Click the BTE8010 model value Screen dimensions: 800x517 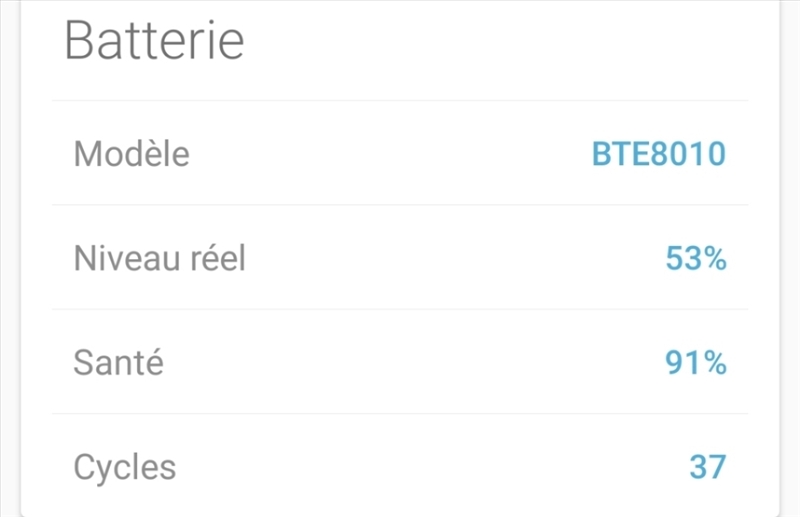[658, 155]
